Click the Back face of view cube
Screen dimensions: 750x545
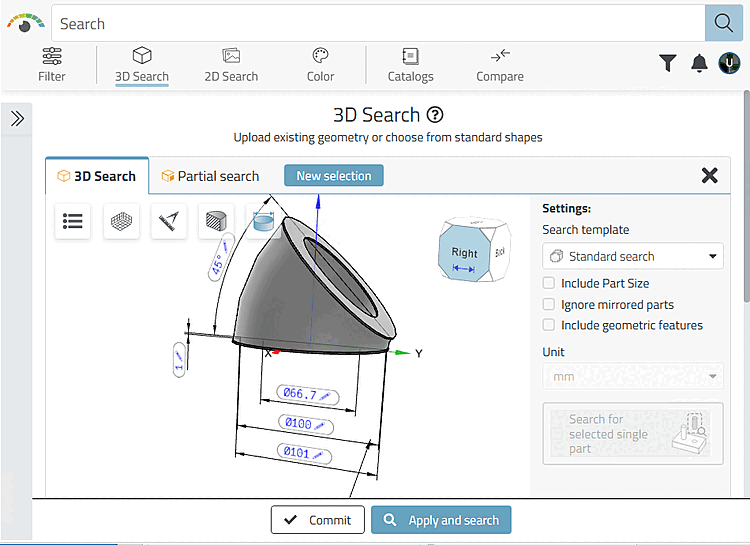pyautogui.click(x=500, y=252)
